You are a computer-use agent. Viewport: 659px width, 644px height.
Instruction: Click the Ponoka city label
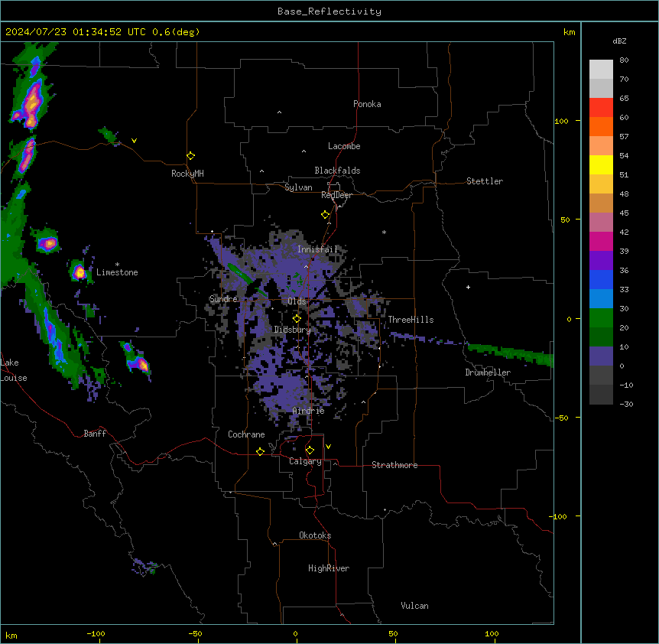367,104
